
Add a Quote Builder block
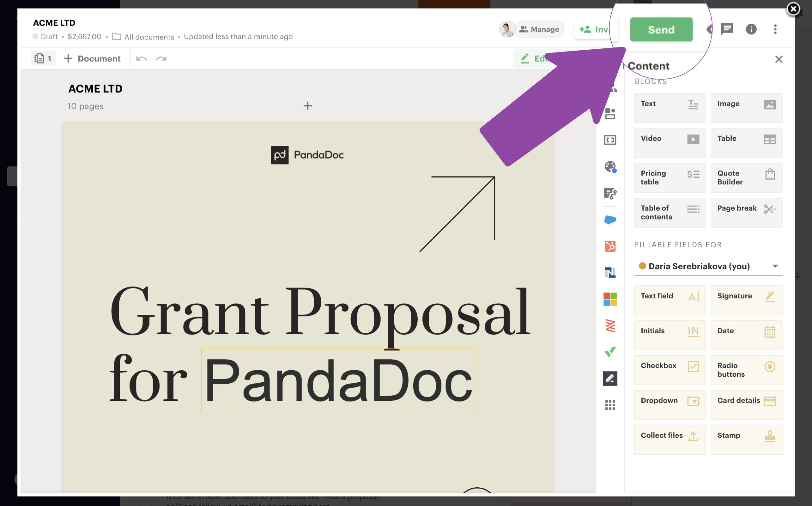(x=746, y=178)
